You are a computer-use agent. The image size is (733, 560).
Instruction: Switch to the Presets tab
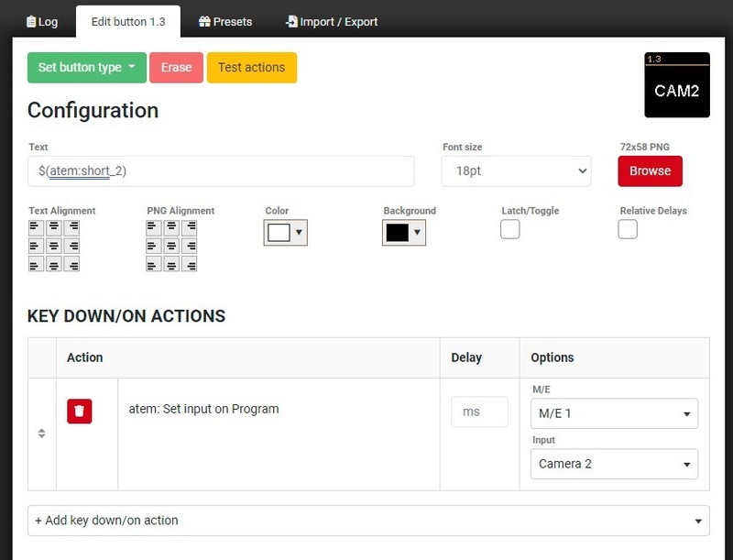[x=225, y=21]
